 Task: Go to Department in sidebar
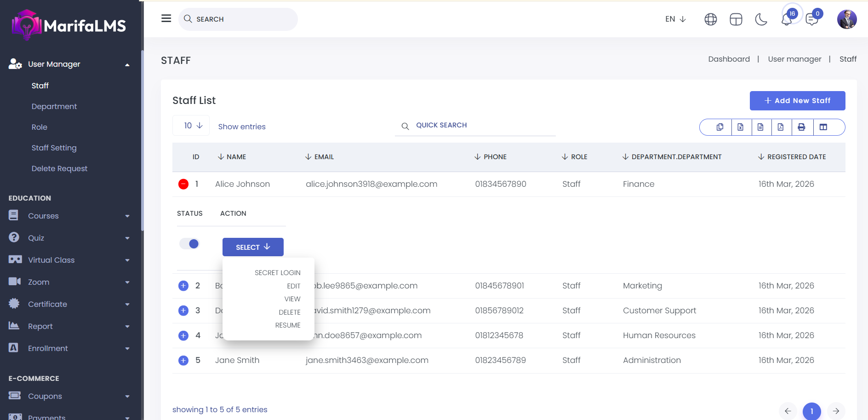pyautogui.click(x=54, y=107)
